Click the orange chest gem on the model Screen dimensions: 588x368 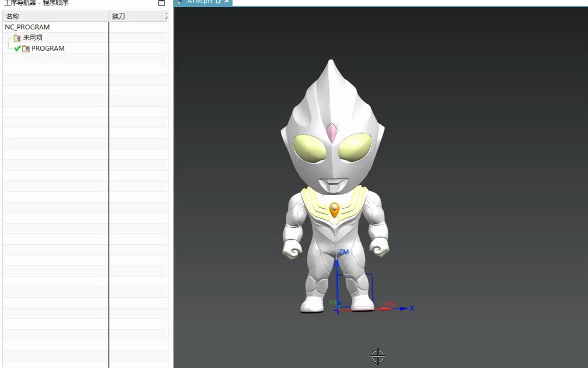click(x=334, y=209)
